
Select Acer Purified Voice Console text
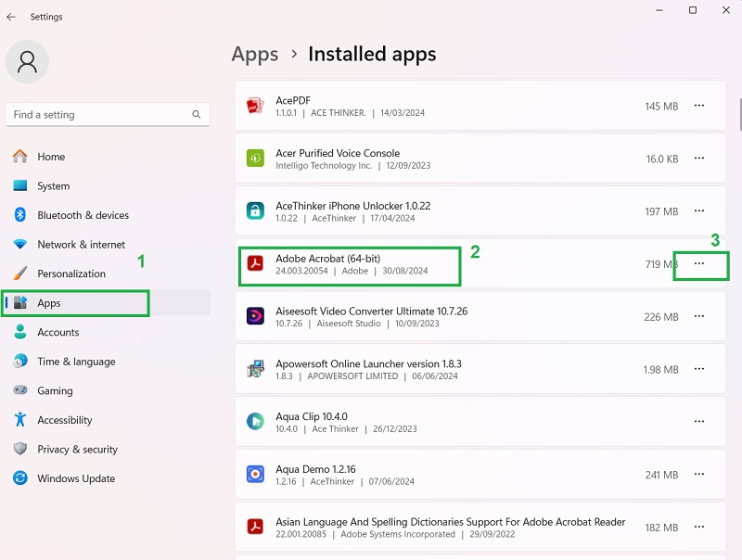point(338,153)
